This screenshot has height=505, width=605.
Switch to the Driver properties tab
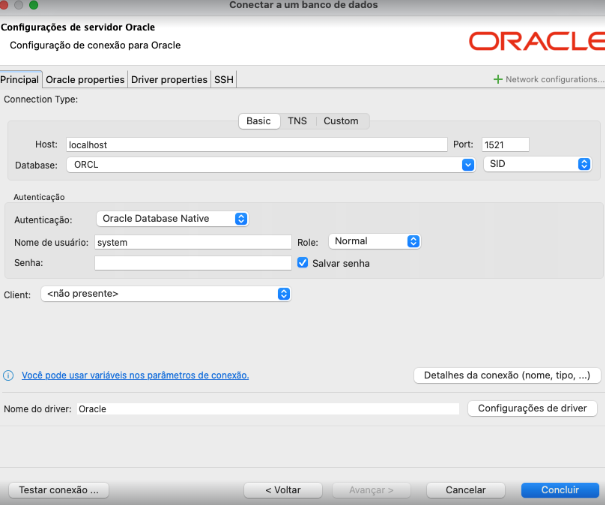coord(169,79)
